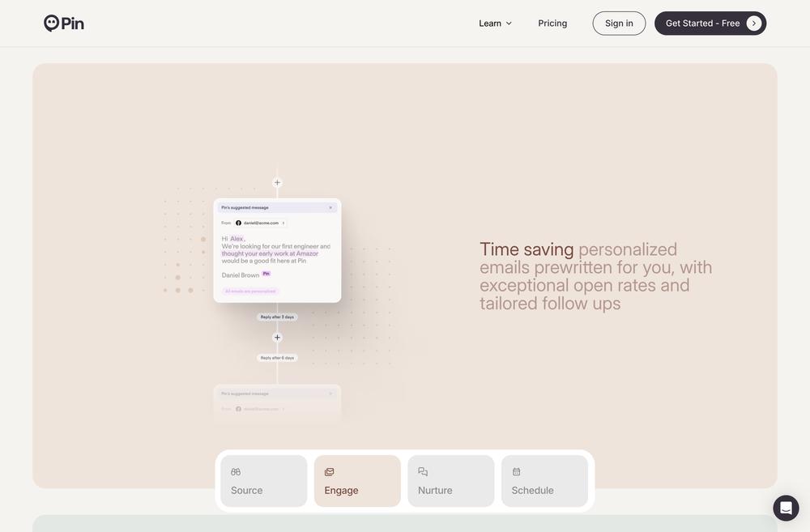Viewport: 810px width, 532px height.
Task: Click the plus icon above the suggested message
Action: [277, 182]
